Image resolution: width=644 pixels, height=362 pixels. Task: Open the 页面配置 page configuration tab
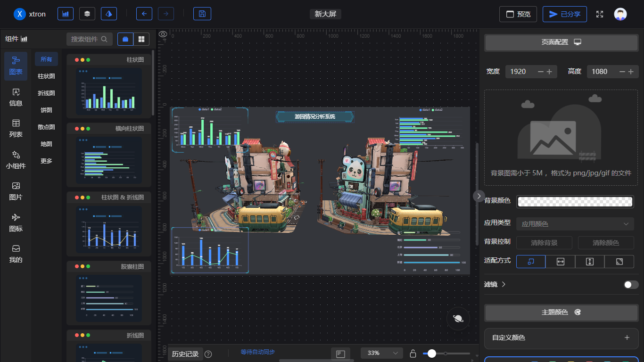tap(561, 42)
